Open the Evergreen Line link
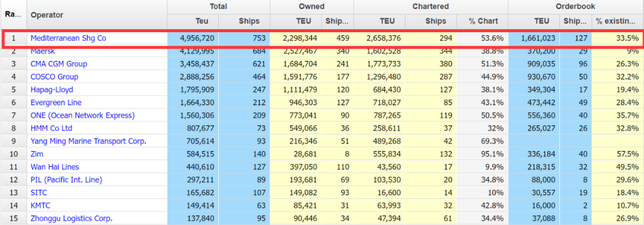The width and height of the screenshot is (644, 225). pyautogui.click(x=56, y=103)
